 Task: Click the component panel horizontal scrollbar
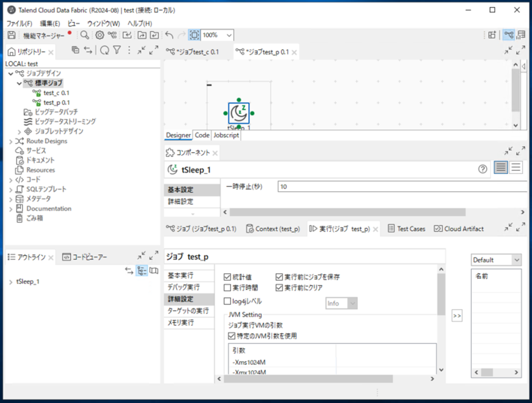[347, 212]
